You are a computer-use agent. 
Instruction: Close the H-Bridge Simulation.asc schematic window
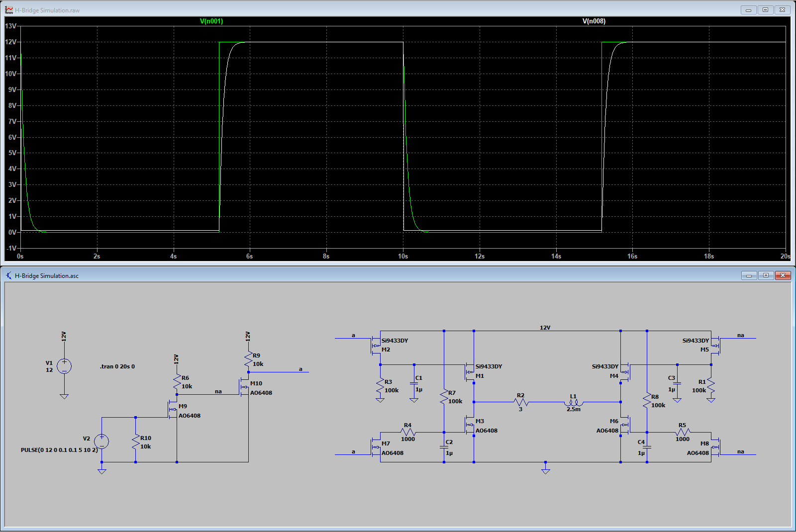783,275
